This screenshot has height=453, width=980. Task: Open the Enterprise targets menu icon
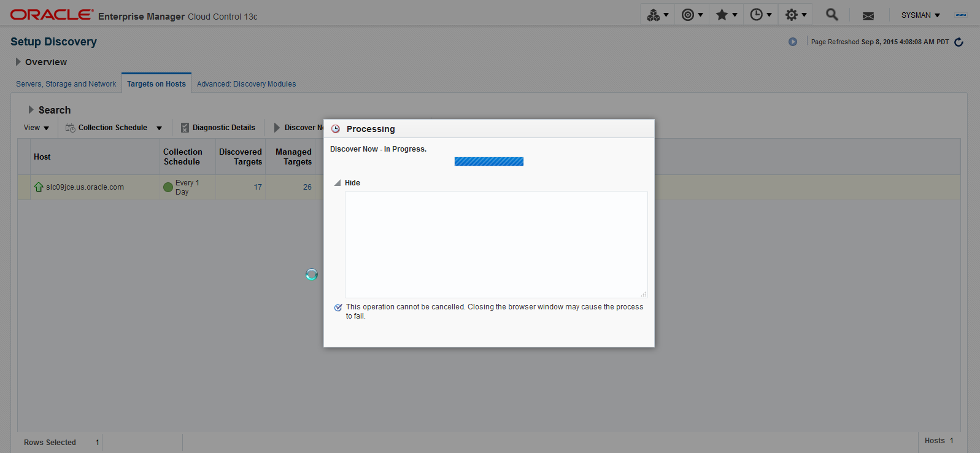(657, 15)
